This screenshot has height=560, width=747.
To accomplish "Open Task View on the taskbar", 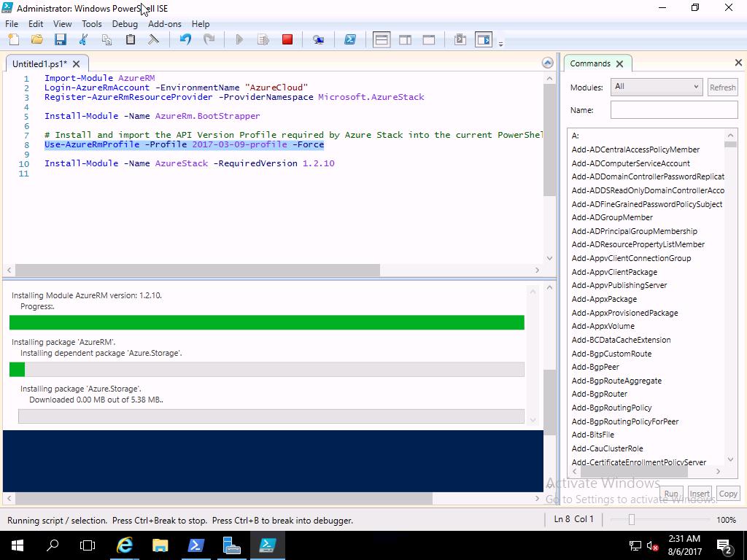I will coord(88,545).
